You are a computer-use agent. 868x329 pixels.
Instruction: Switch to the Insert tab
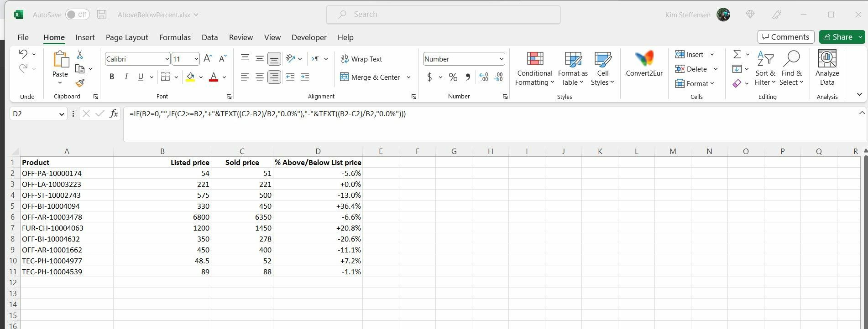(85, 37)
